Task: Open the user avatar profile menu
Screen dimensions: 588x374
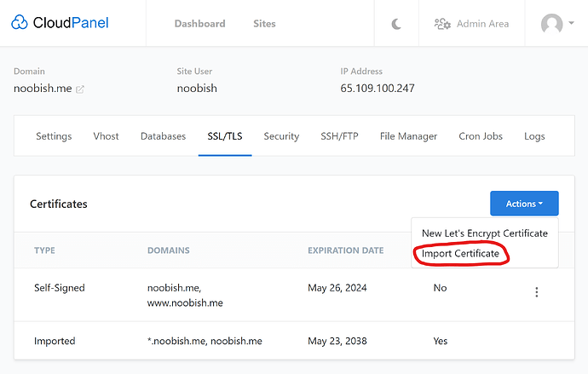Action: 551,24
